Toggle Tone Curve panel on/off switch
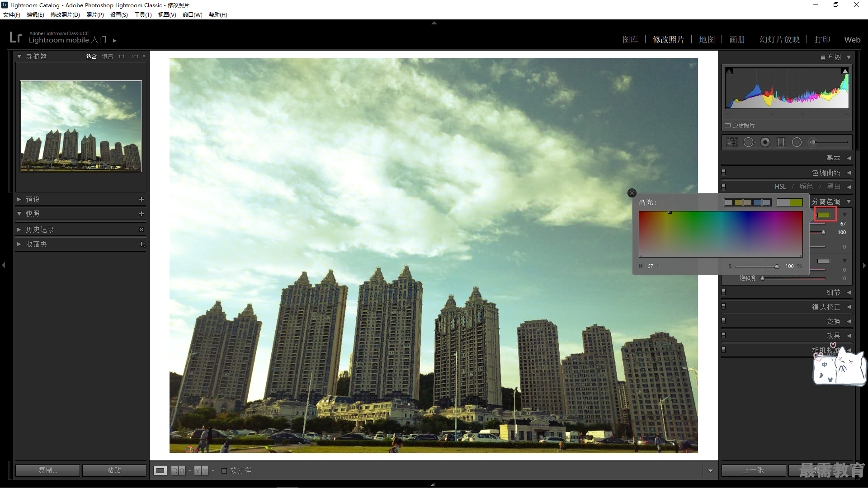 [724, 173]
